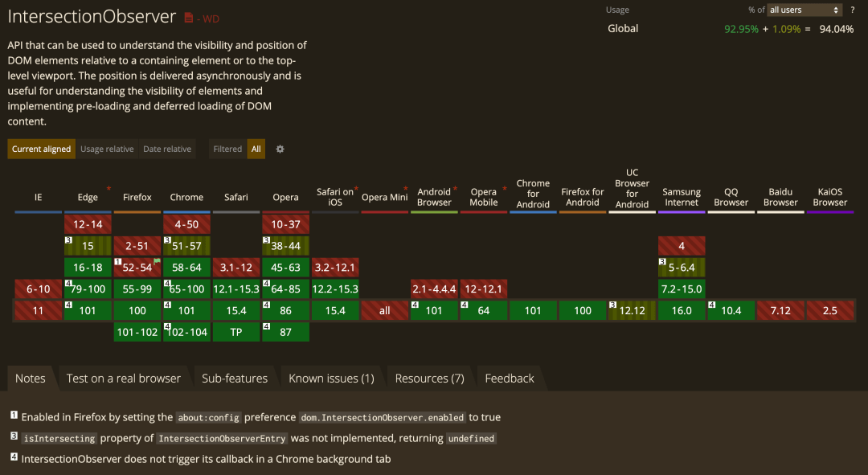Select the Opera Mini 'all' cell

tap(385, 310)
